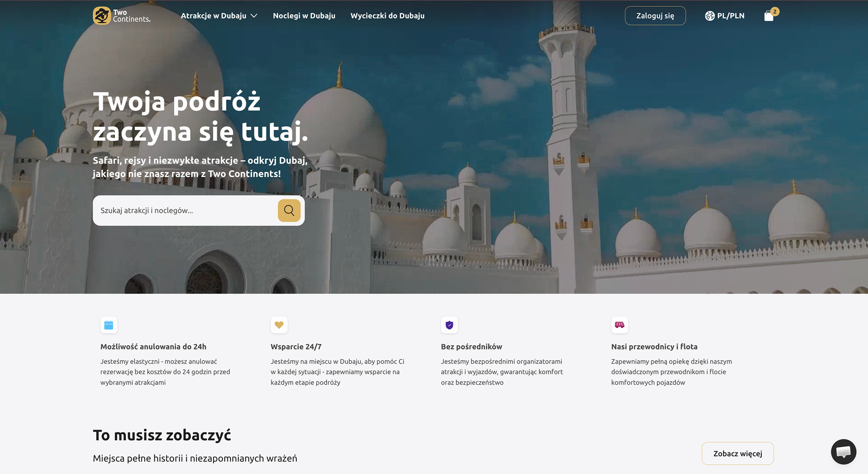Open the chat widget bubble
This screenshot has width=868, height=474.
[843, 452]
